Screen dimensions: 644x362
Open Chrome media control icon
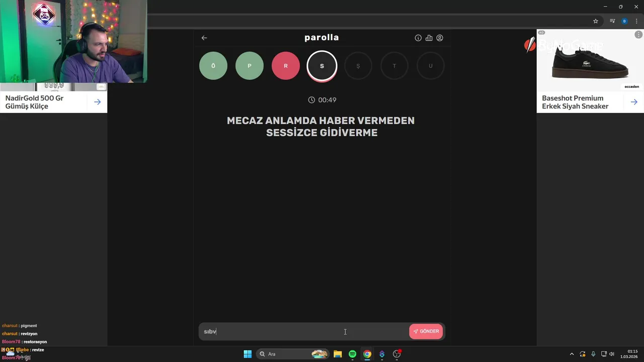[x=612, y=21]
